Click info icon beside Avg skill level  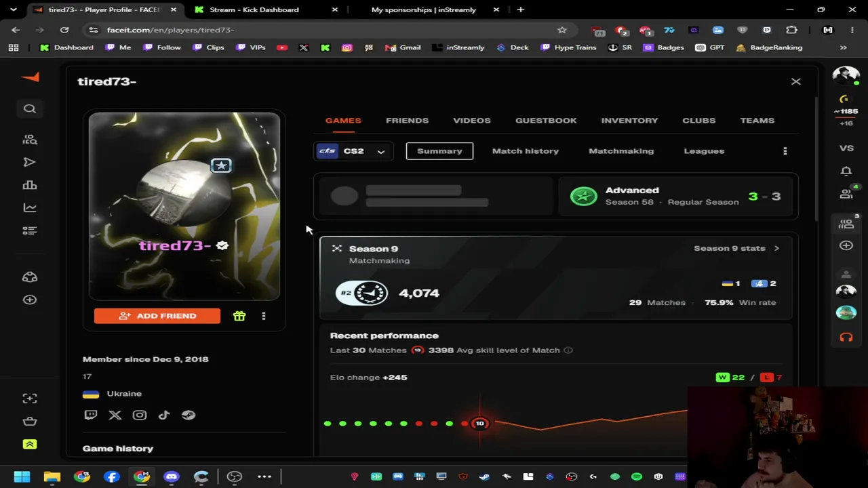point(568,350)
